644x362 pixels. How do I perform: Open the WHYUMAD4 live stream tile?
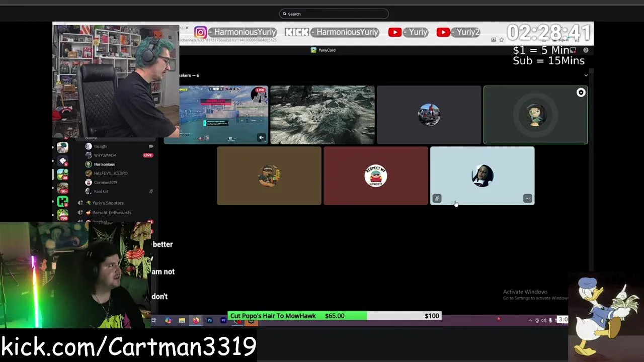[x=216, y=115]
